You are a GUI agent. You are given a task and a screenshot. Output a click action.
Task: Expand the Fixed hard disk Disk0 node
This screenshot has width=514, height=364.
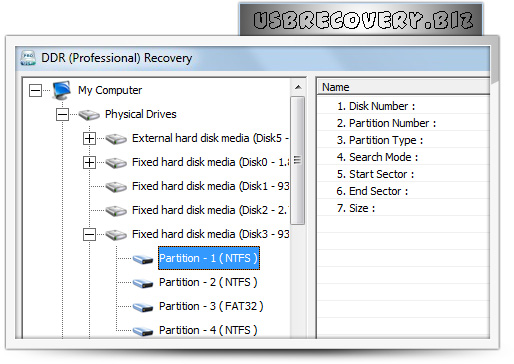point(89,163)
